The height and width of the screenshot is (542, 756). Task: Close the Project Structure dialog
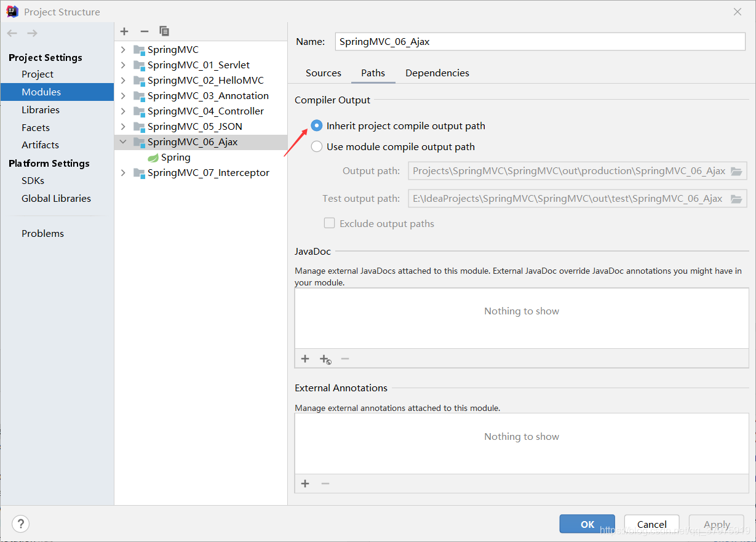pos(738,12)
